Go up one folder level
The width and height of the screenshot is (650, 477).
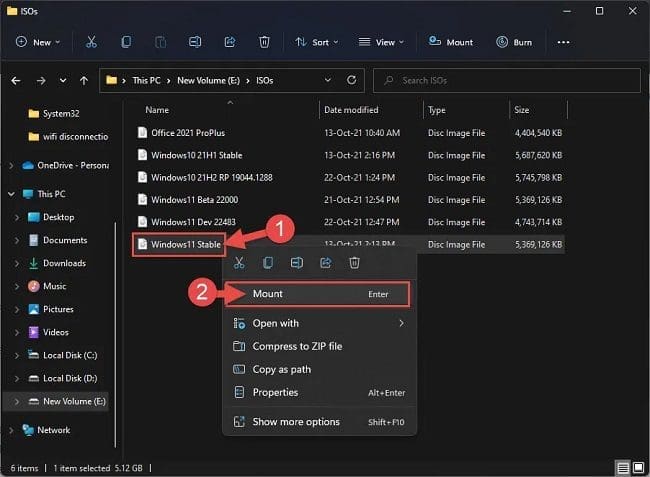click(84, 80)
